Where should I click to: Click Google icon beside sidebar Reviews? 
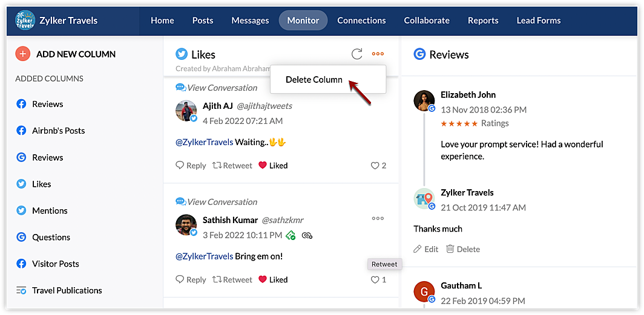coord(21,157)
